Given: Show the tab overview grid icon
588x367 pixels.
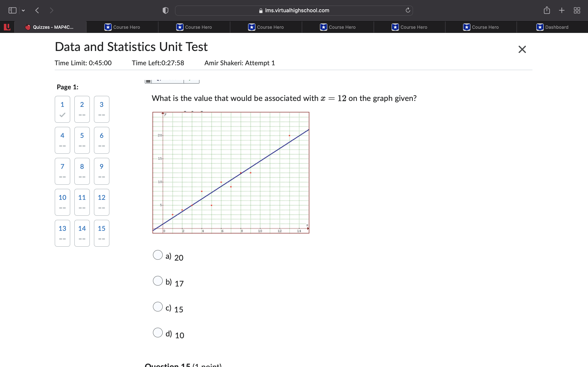Looking at the screenshot, I should pyautogui.click(x=577, y=10).
